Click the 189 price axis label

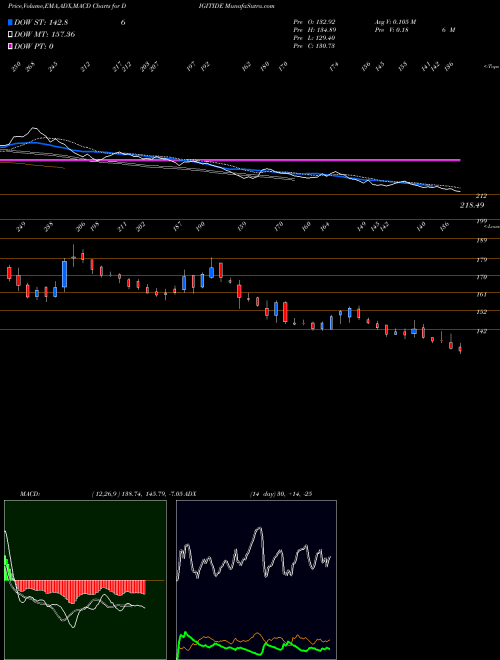coord(481,240)
